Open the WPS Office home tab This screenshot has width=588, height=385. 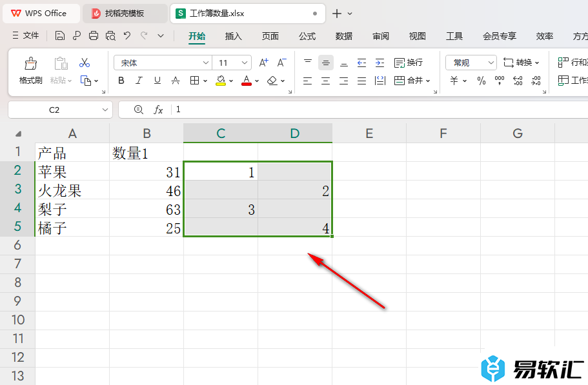[41, 14]
